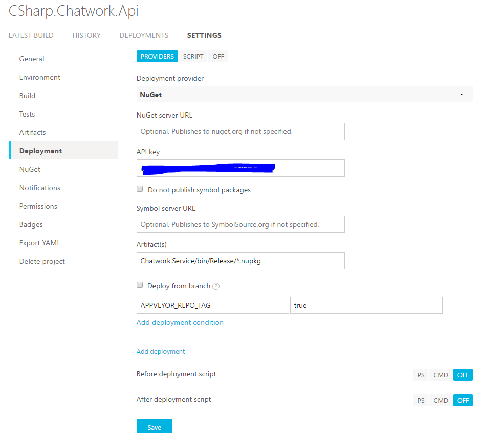The image size is (504, 433).
Task: Set Before deployment script to OFF
Action: (463, 375)
